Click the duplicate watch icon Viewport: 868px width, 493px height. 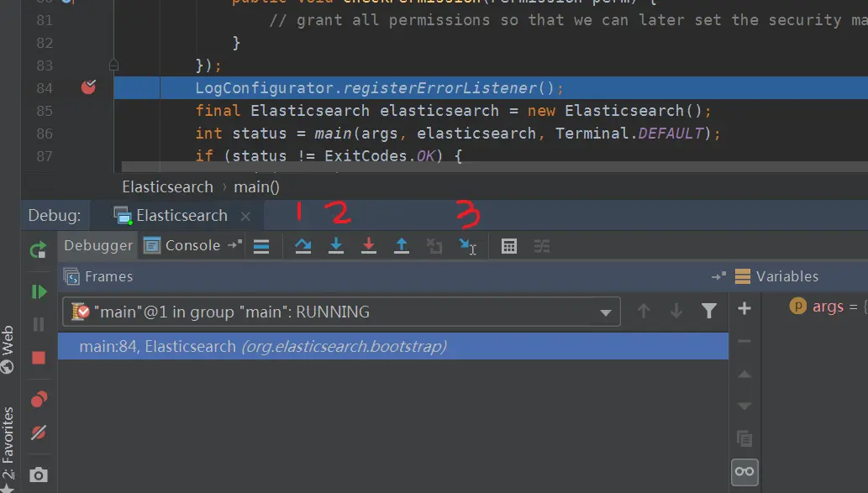(x=744, y=438)
